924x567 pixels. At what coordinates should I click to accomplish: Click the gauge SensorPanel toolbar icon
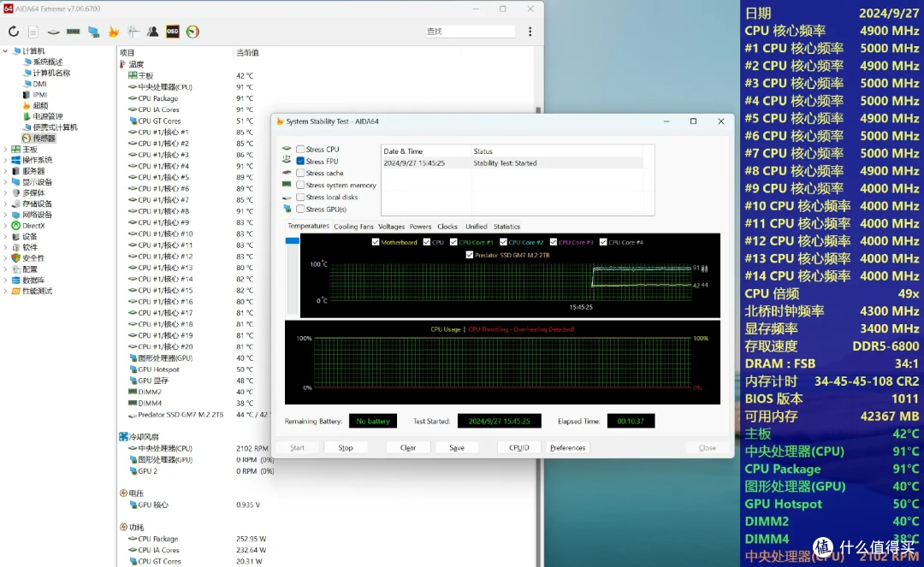[x=192, y=32]
